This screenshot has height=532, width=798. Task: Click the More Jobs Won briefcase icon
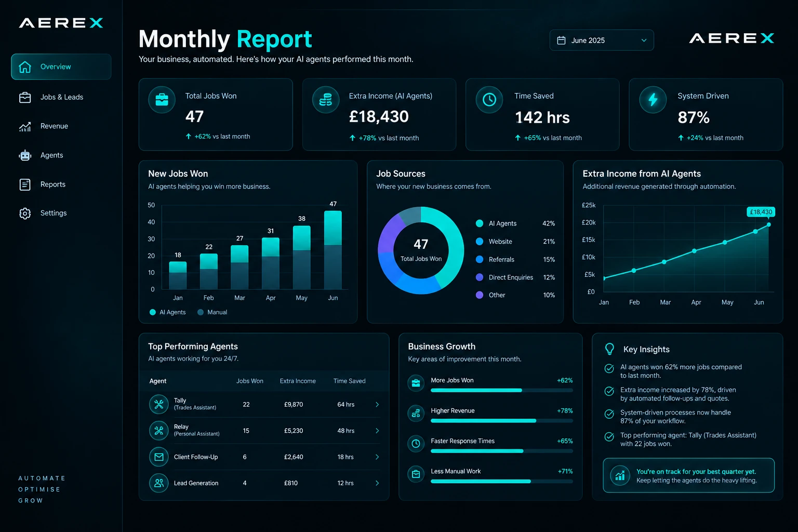(416, 383)
